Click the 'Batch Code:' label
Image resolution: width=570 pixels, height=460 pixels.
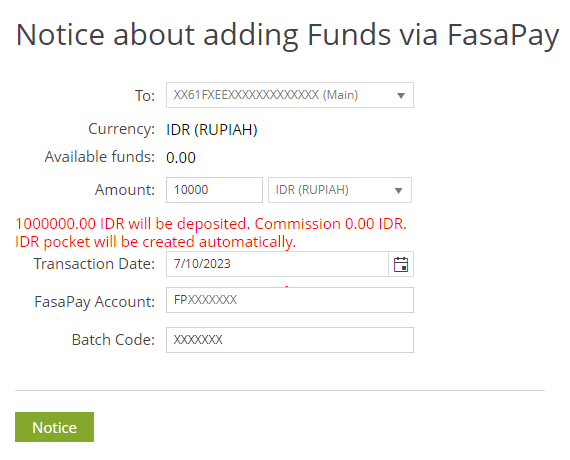click(x=113, y=340)
